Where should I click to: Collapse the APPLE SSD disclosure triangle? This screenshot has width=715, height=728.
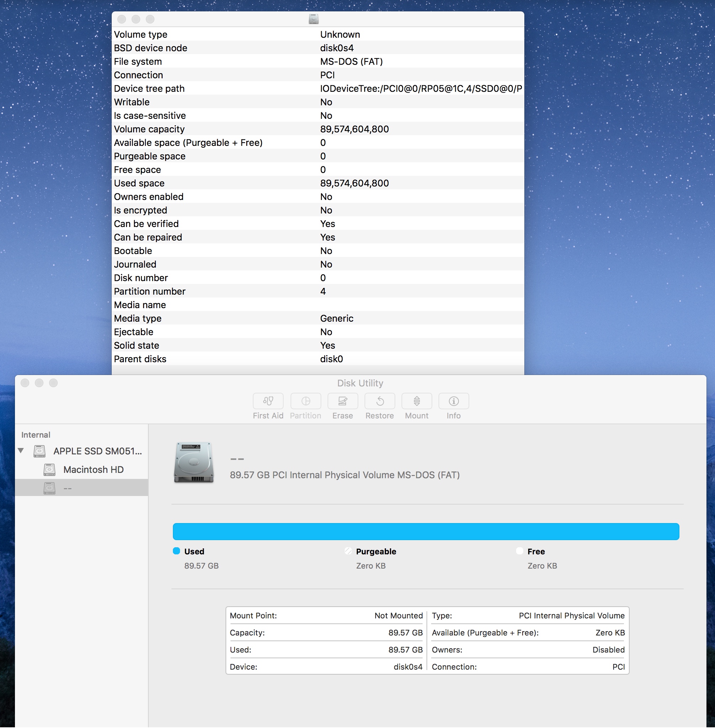(x=21, y=450)
